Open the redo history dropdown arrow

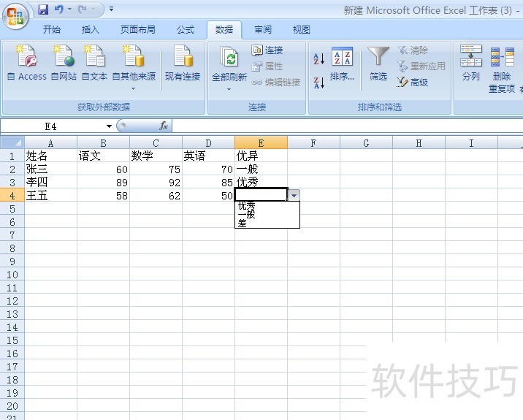(x=93, y=9)
